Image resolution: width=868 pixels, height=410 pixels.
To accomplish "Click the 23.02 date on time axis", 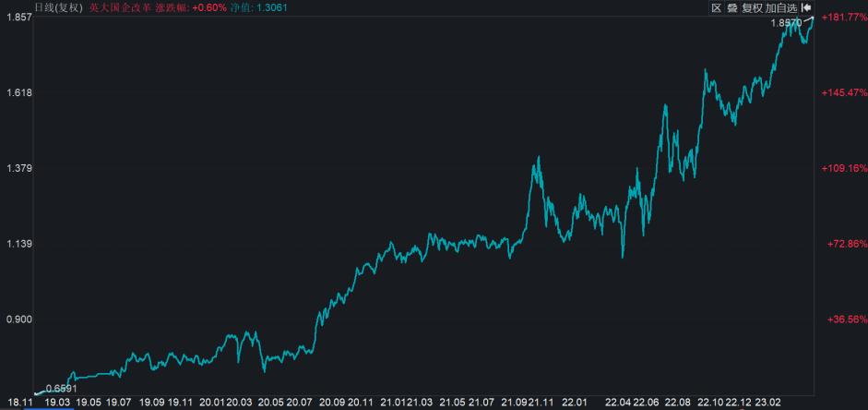I will [x=768, y=401].
